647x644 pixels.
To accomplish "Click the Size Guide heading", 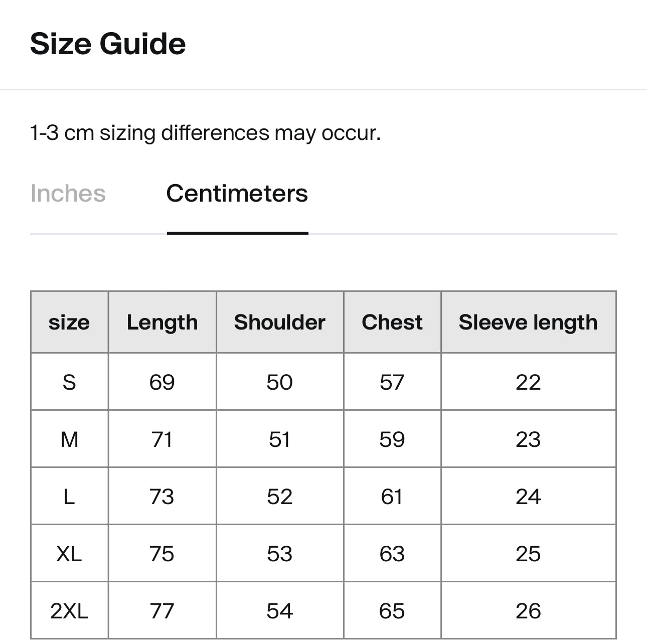I will [108, 44].
